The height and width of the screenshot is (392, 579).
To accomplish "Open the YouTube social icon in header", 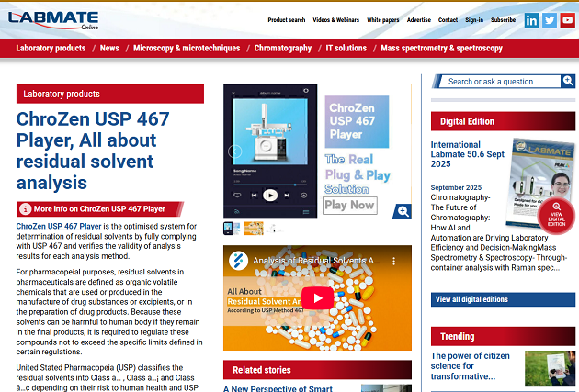I will [568, 20].
